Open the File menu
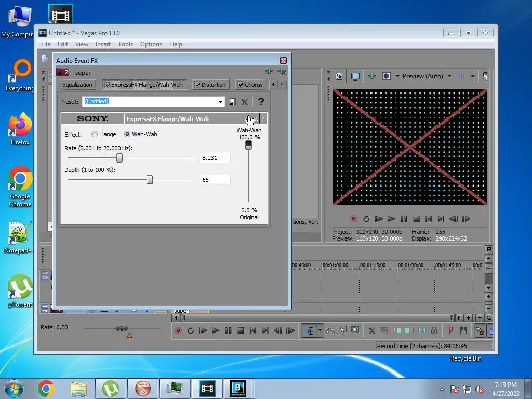 click(46, 44)
